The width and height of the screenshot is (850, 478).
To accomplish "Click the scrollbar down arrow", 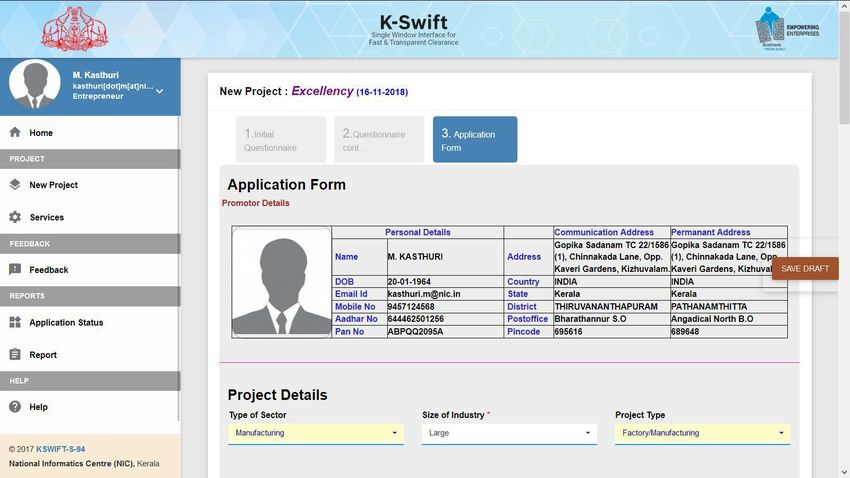I will (845, 473).
